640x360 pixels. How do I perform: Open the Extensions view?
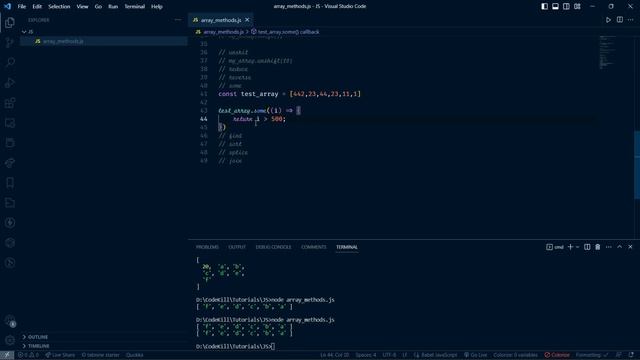pos(10,102)
